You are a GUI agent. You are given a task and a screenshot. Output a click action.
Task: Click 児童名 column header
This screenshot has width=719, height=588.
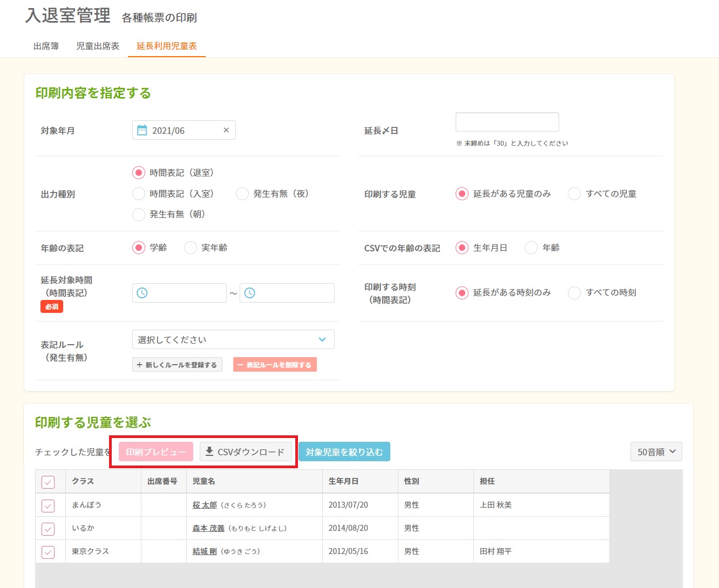(254, 481)
